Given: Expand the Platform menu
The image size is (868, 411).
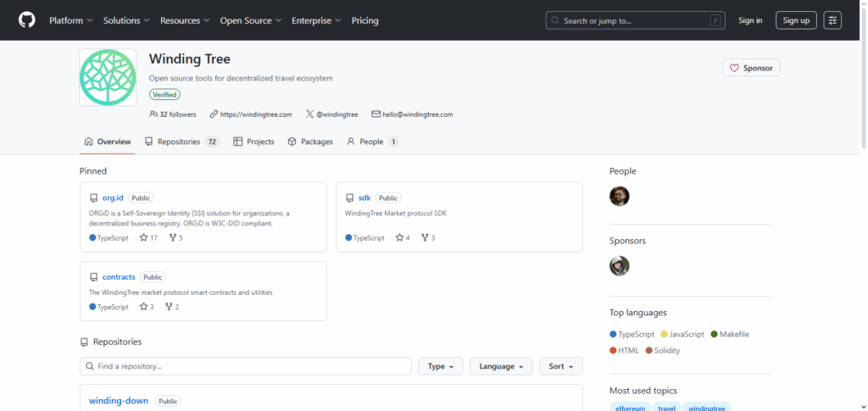Looking at the screenshot, I should tap(71, 20).
